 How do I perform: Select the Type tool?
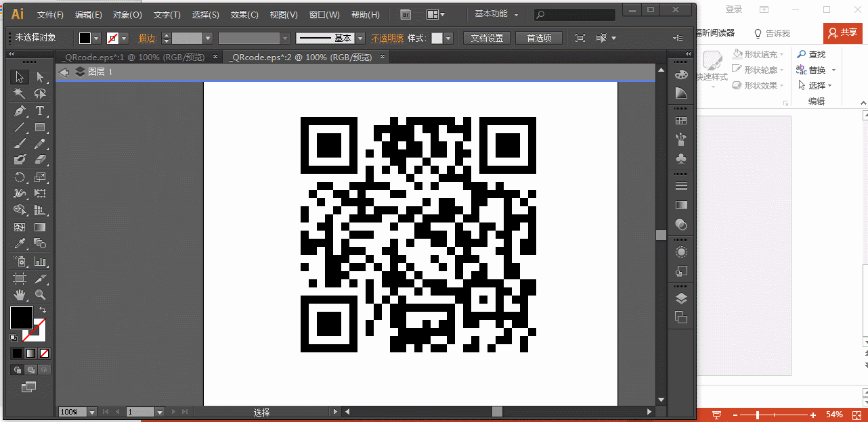point(40,111)
